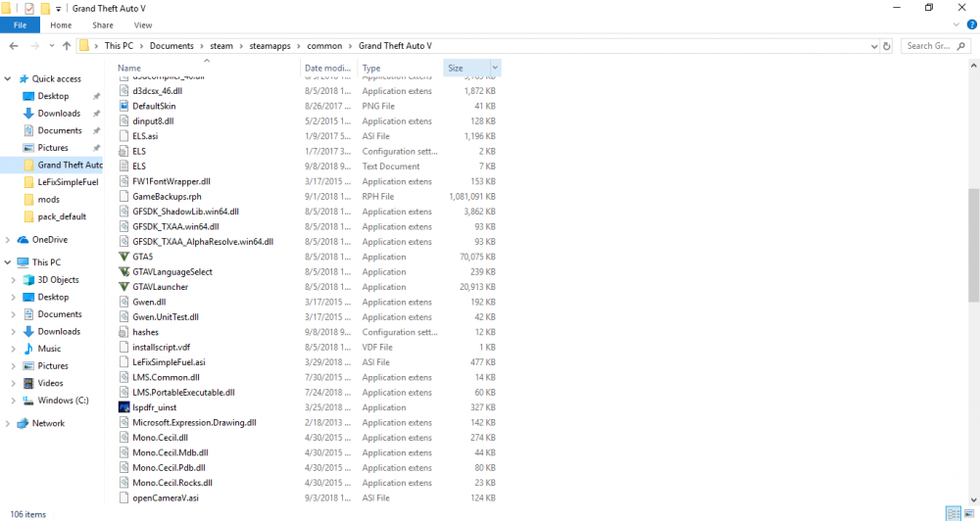The height and width of the screenshot is (521, 980).
Task: Click the Forward navigation arrow
Action: pos(35,46)
